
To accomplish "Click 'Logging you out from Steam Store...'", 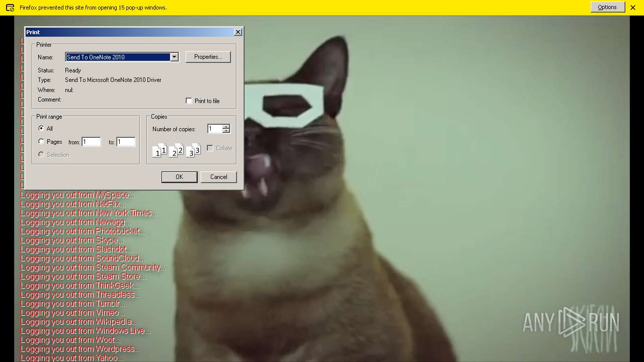I will coord(84,277).
